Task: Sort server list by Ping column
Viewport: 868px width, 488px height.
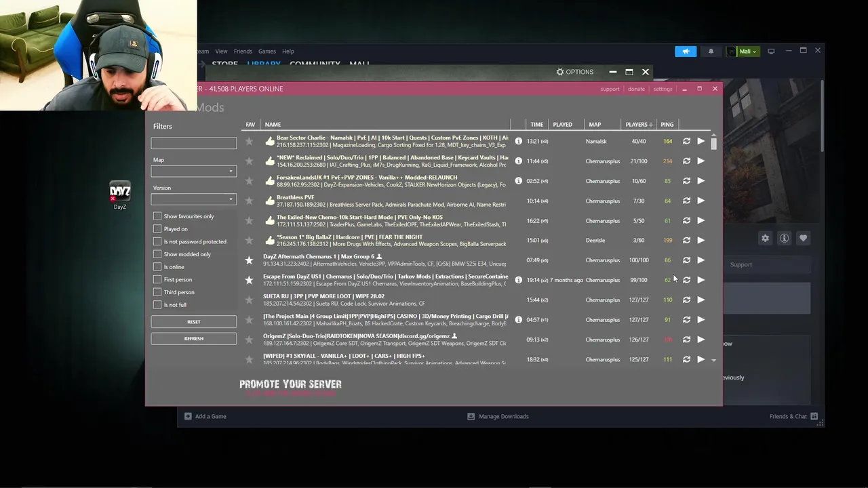Action: (667, 125)
